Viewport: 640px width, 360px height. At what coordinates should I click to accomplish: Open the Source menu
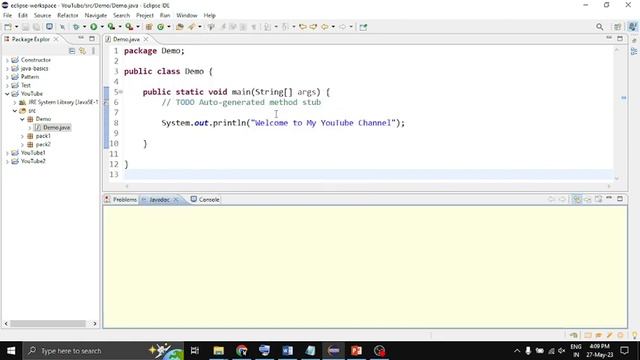[x=42, y=16]
